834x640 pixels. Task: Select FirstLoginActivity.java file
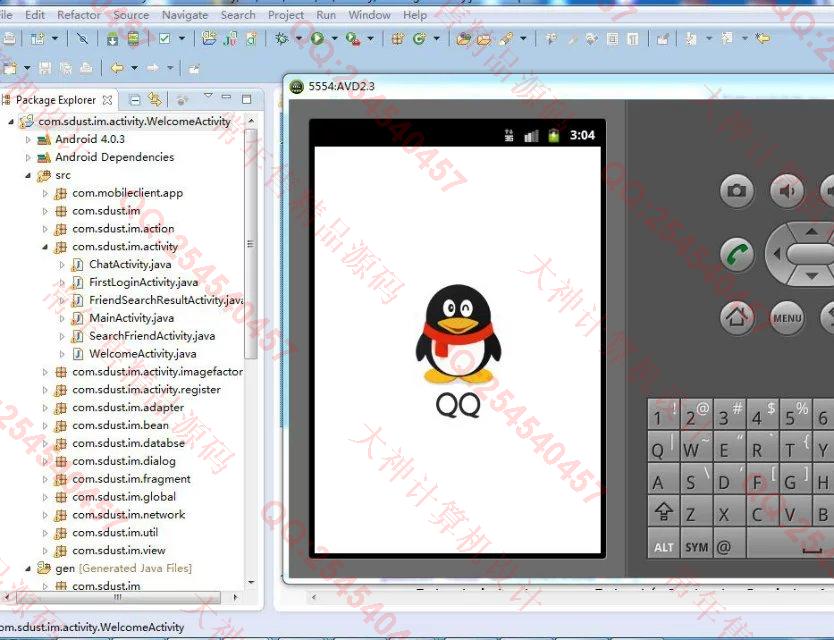[x=144, y=282]
